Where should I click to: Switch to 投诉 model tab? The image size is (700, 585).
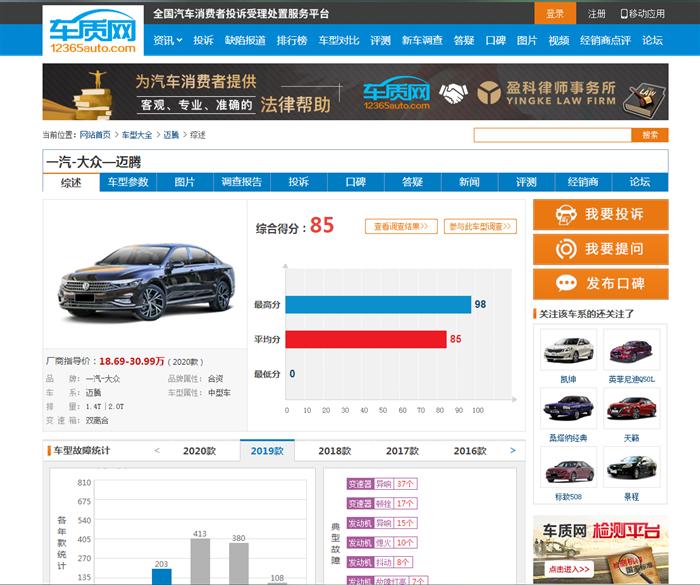click(299, 182)
